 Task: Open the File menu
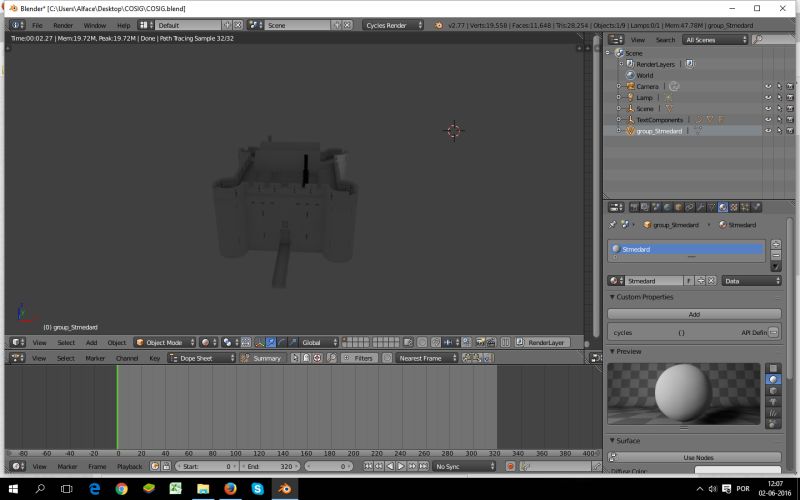coord(37,25)
